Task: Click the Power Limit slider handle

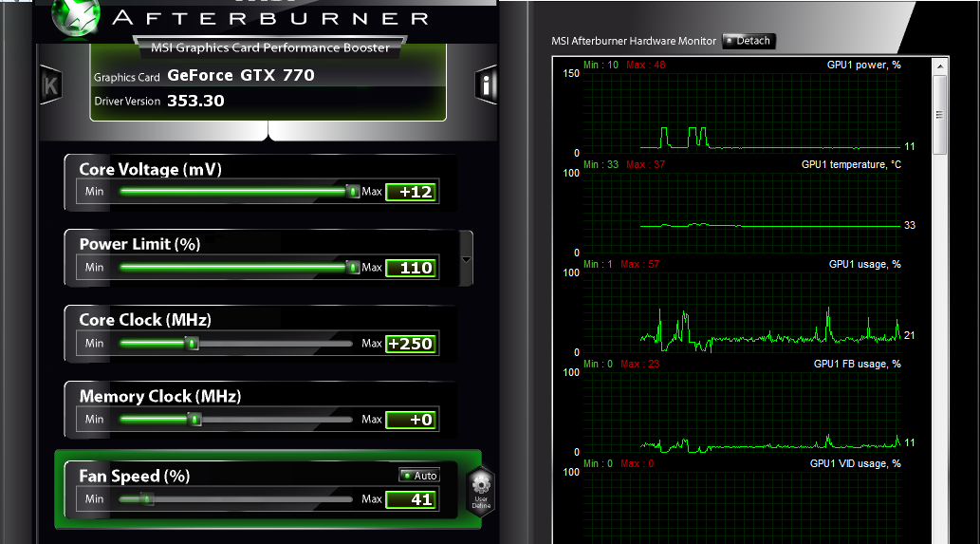Action: click(x=353, y=268)
